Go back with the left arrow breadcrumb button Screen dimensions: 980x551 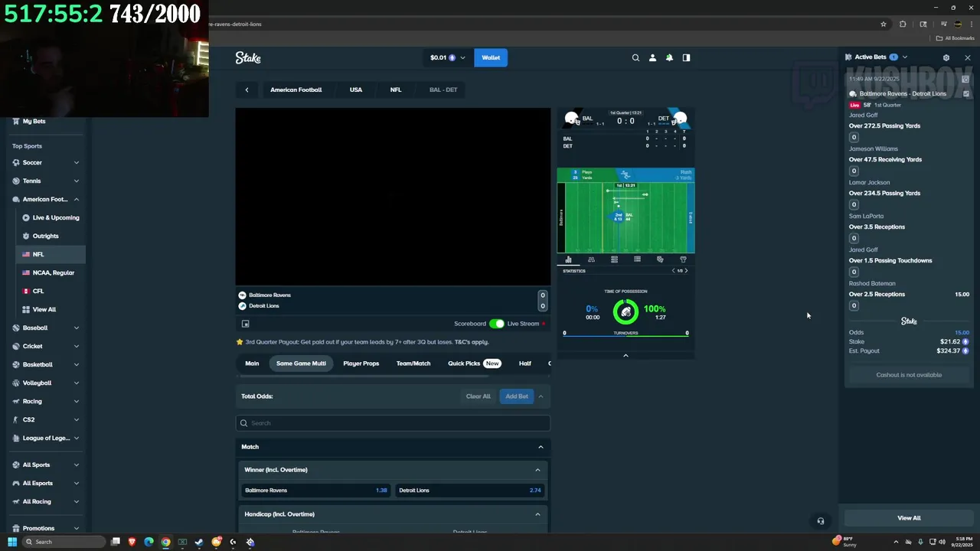247,90
